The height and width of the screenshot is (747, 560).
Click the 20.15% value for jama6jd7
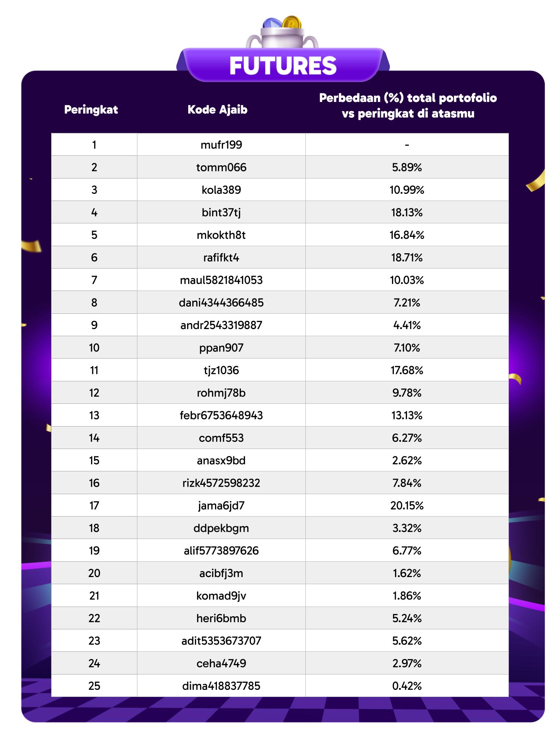[x=407, y=505]
